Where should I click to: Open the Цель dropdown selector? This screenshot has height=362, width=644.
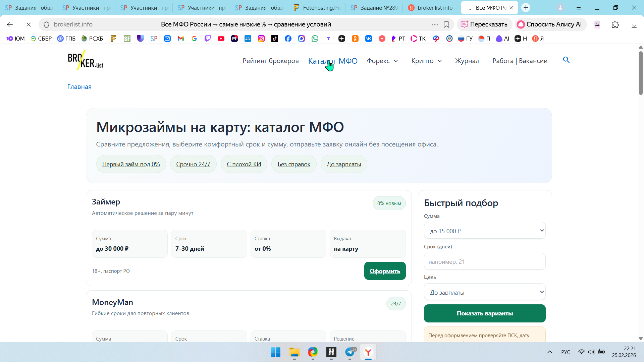pos(485,292)
